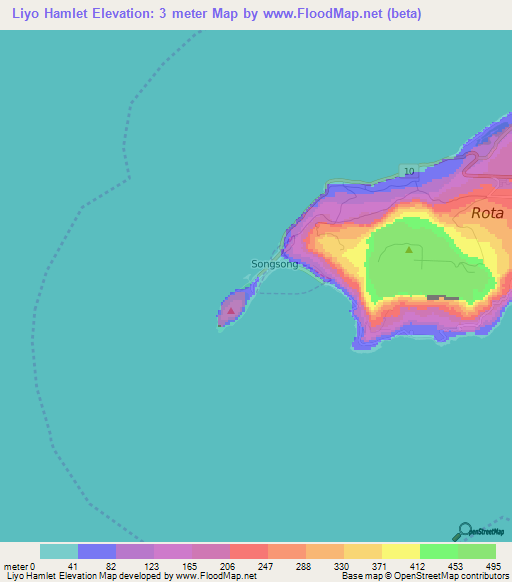This screenshot has width=512, height=582.
Task: Click the Rota island label
Action: click(487, 213)
